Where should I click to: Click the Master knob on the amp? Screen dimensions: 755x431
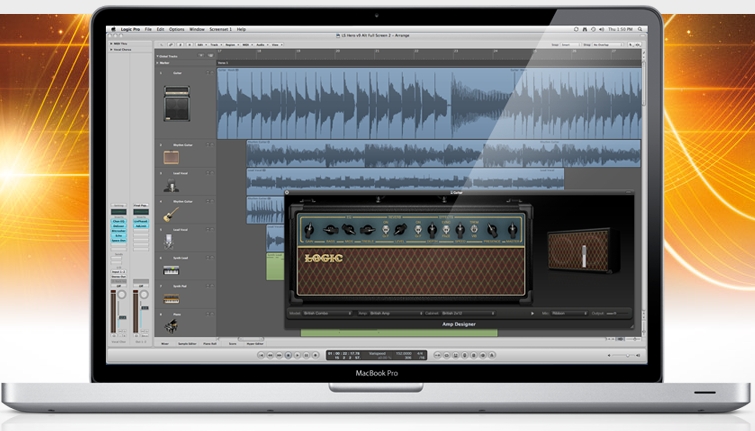coord(512,229)
